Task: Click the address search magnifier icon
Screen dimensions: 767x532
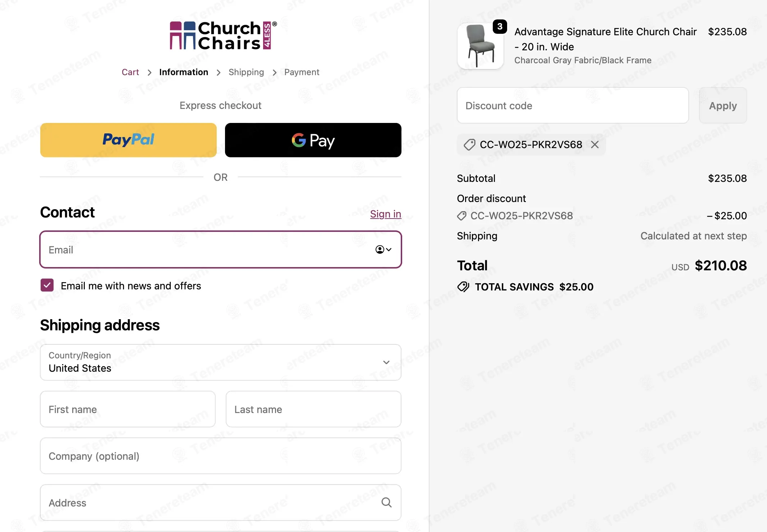Action: [x=386, y=502]
